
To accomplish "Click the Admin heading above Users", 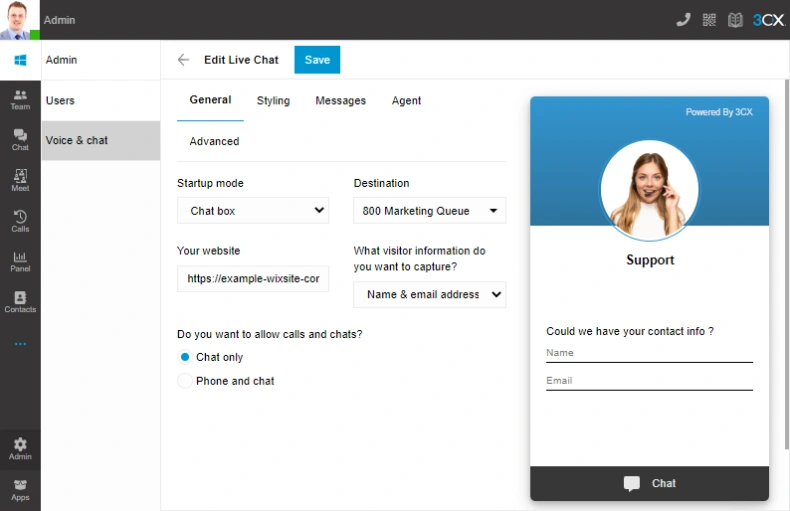I will pyautogui.click(x=61, y=59).
